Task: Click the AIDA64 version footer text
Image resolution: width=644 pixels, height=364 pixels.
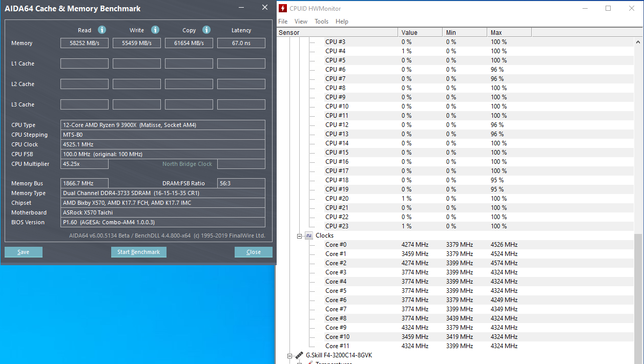Action: pos(167,235)
